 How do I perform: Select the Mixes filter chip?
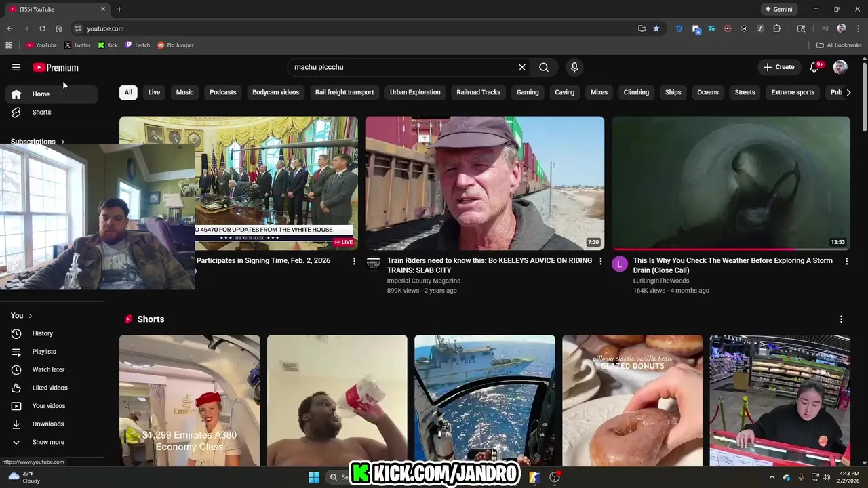(599, 92)
